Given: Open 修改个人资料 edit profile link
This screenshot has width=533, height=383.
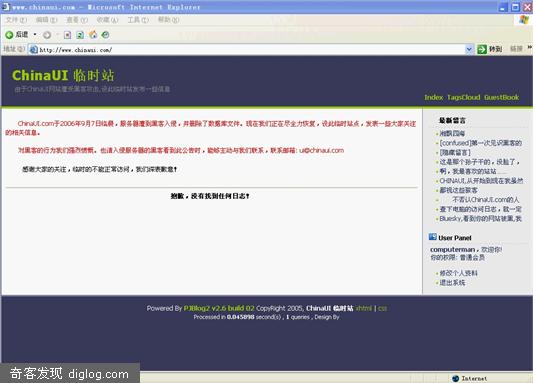Looking at the screenshot, I should click(x=458, y=273).
